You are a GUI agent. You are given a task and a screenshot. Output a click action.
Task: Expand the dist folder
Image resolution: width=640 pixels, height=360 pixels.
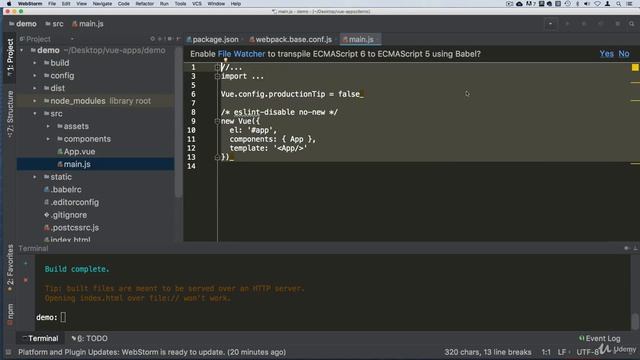(x=35, y=89)
